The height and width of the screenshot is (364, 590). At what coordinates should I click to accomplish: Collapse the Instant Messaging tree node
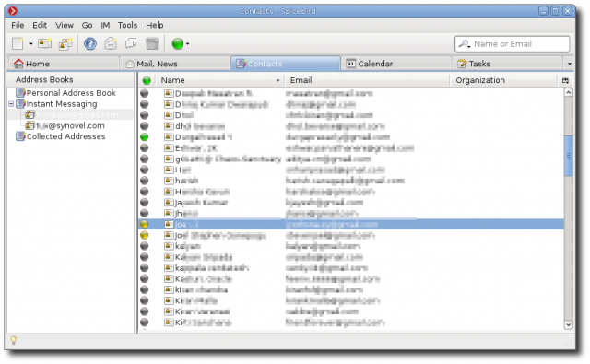(11, 104)
